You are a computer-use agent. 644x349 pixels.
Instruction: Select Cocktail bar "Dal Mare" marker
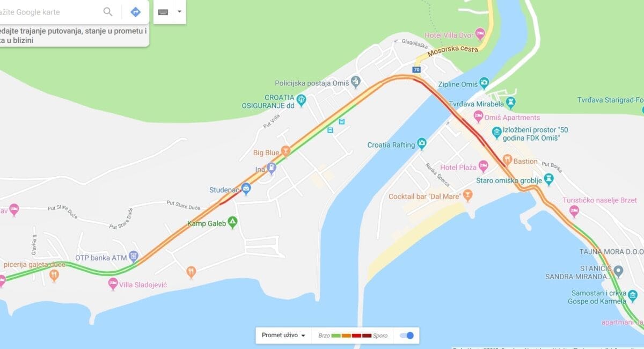coord(468,194)
